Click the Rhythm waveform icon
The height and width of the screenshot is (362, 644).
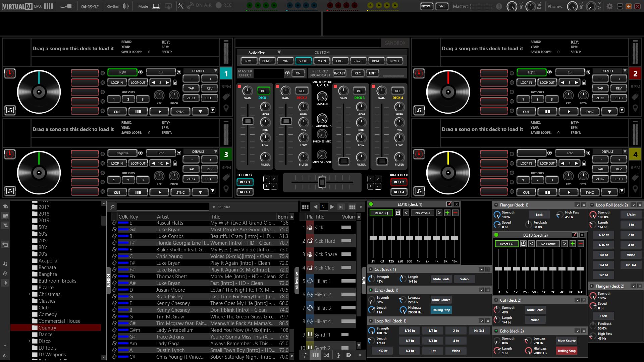126,6
